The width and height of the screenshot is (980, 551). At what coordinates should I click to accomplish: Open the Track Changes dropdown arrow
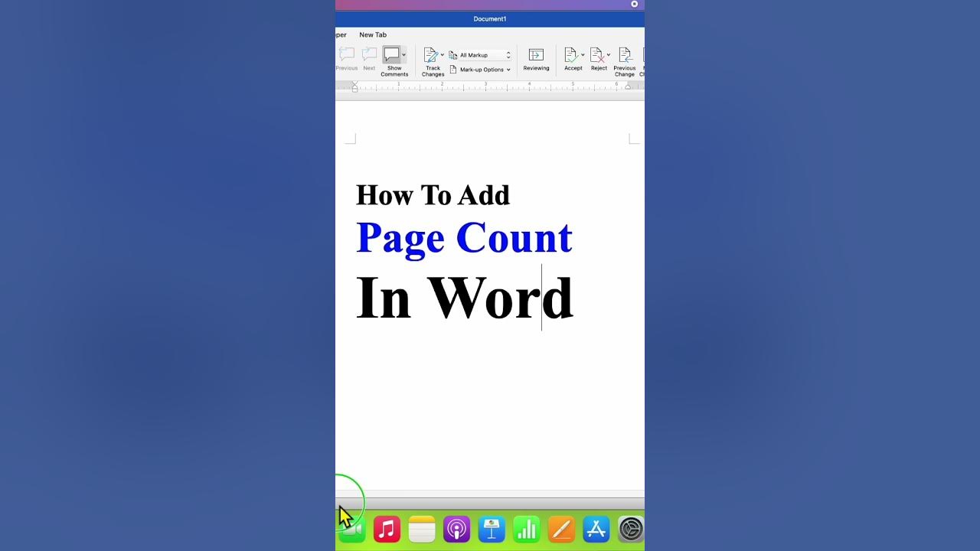click(443, 55)
